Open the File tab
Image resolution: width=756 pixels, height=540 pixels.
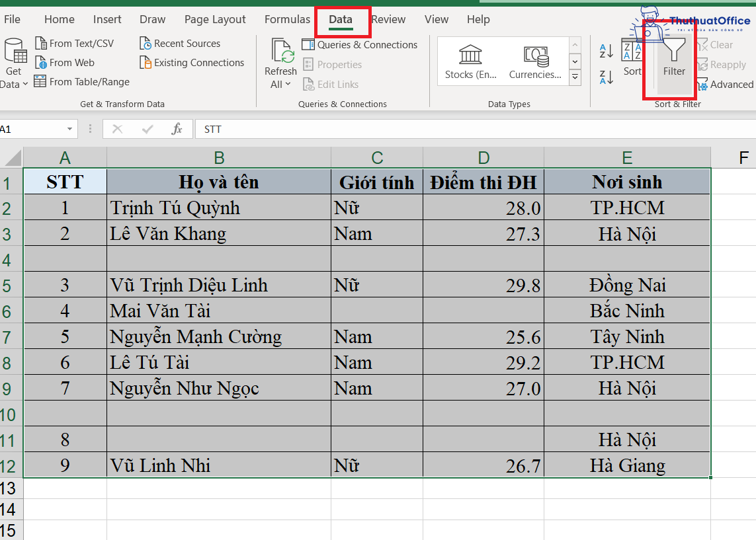pyautogui.click(x=12, y=19)
